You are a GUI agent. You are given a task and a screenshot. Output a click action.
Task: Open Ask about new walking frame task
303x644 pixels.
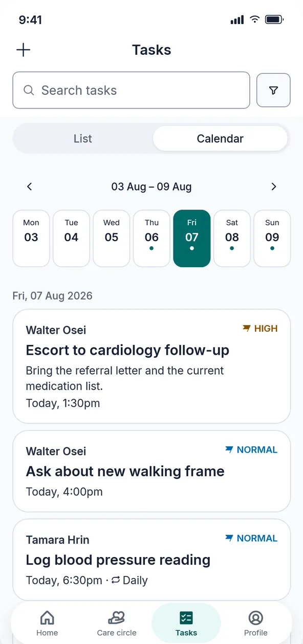click(x=151, y=471)
